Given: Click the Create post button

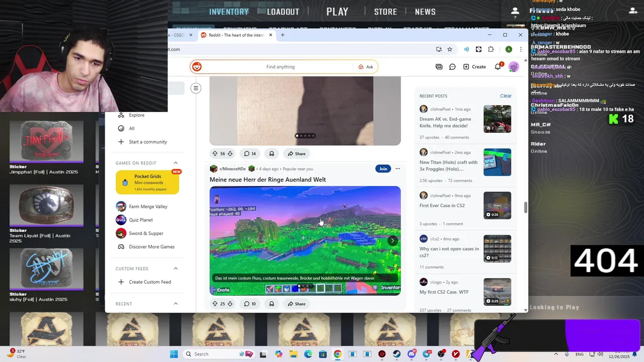Looking at the screenshot, I should (x=474, y=67).
